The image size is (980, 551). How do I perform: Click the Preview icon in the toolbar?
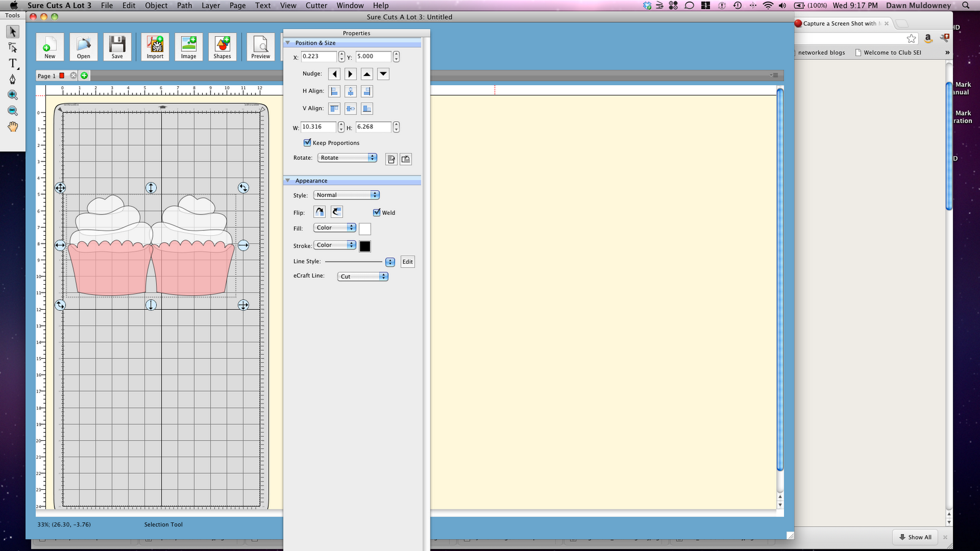tap(260, 46)
